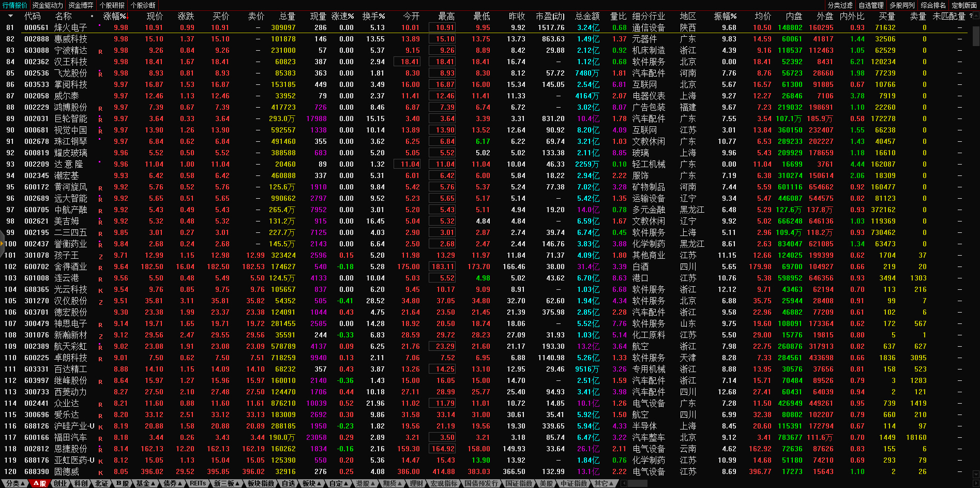Switch to 资金驱动力 tab

(x=47, y=5)
